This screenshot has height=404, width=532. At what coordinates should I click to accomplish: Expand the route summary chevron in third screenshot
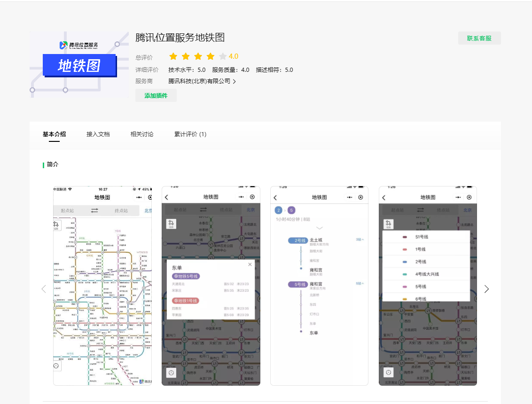coord(319,228)
